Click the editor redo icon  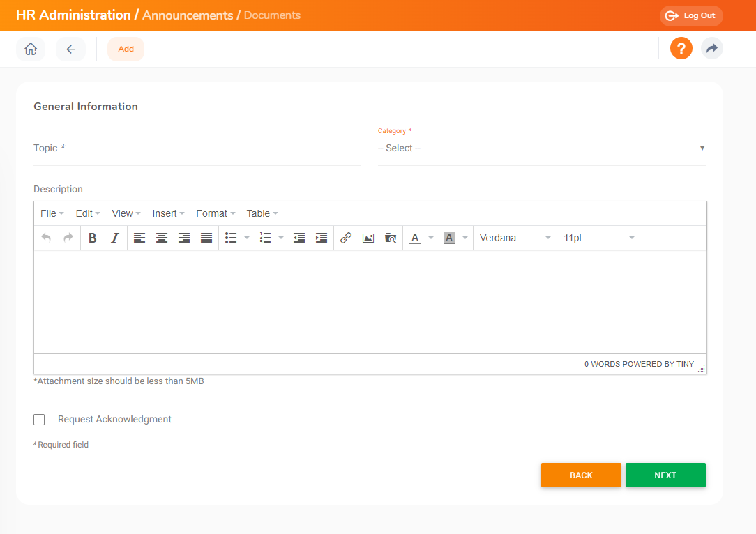click(x=68, y=238)
